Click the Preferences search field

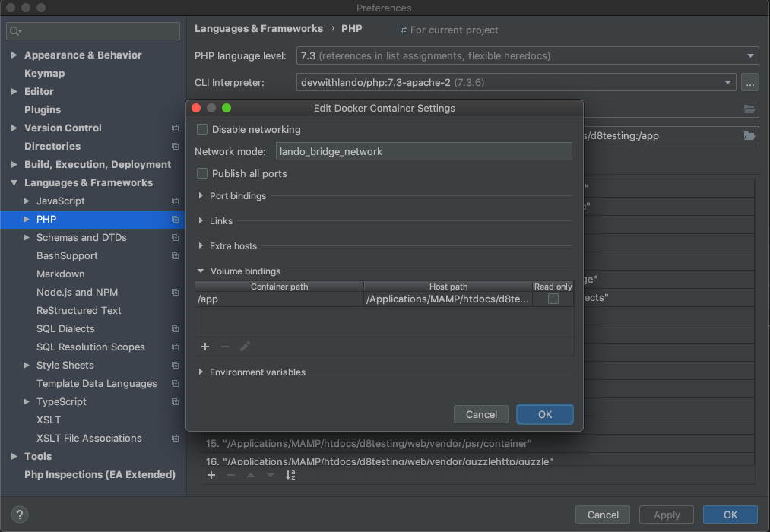pyautogui.click(x=93, y=31)
